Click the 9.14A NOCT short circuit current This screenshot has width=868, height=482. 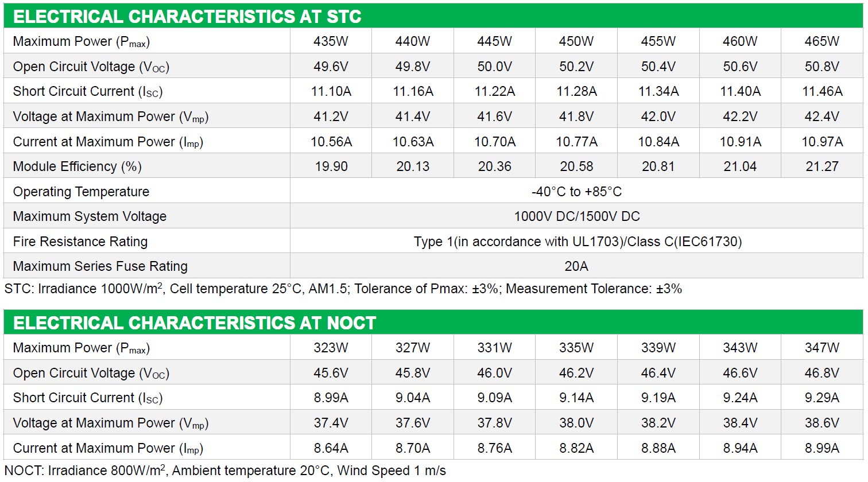pyautogui.click(x=576, y=398)
